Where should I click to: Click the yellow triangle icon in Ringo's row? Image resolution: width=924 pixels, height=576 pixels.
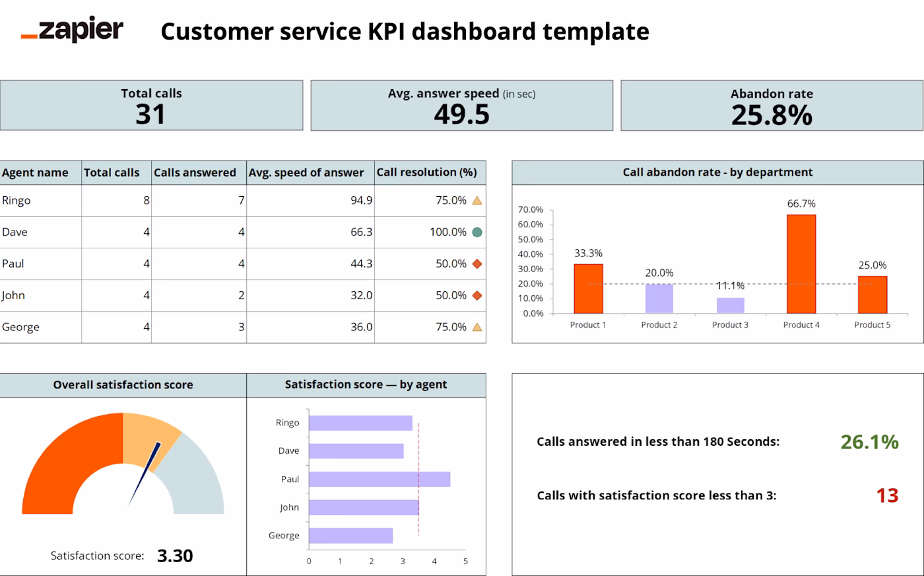pos(477,201)
